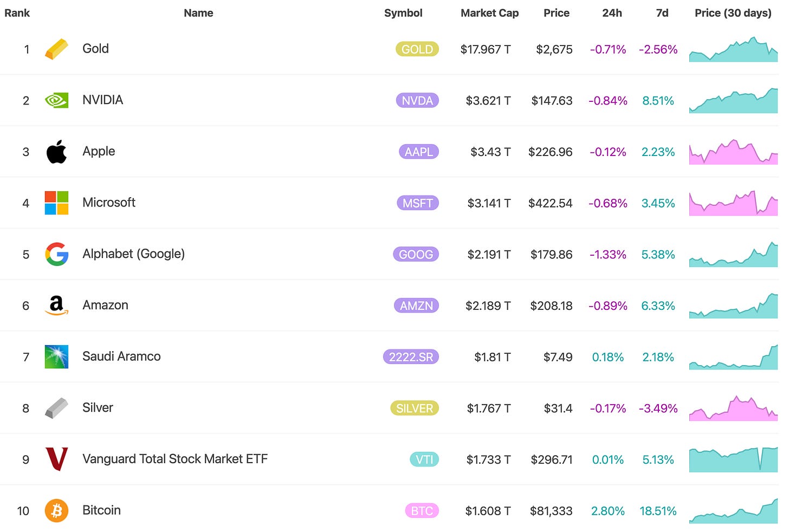The image size is (789, 532).
Task: View Saudi Aramco's 30-day sparkline chart
Action: [733, 356]
